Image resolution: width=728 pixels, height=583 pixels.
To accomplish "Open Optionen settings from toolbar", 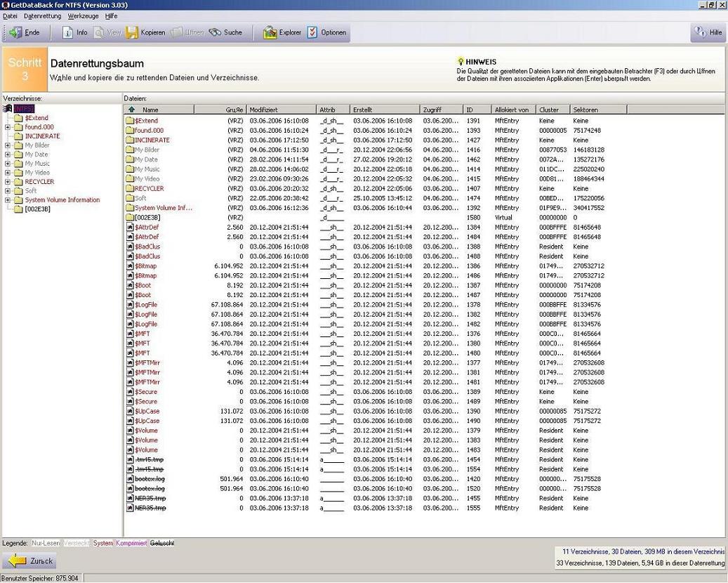I will (313, 32).
